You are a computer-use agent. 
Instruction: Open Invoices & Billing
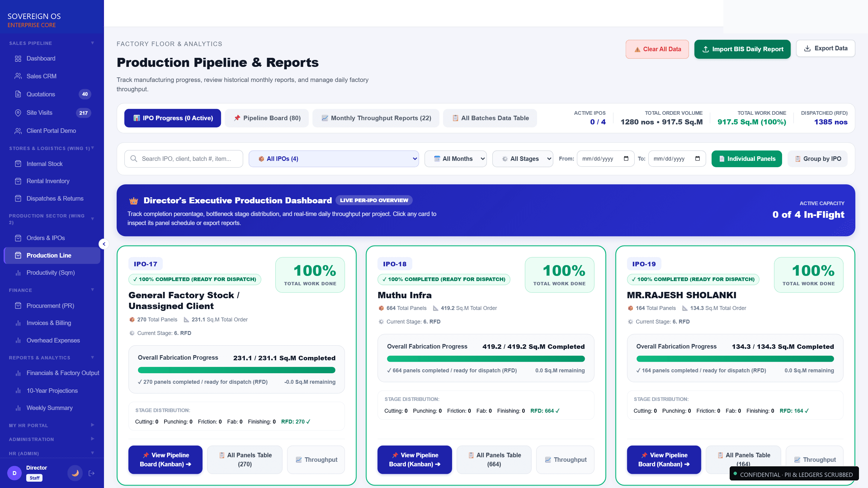(52, 323)
